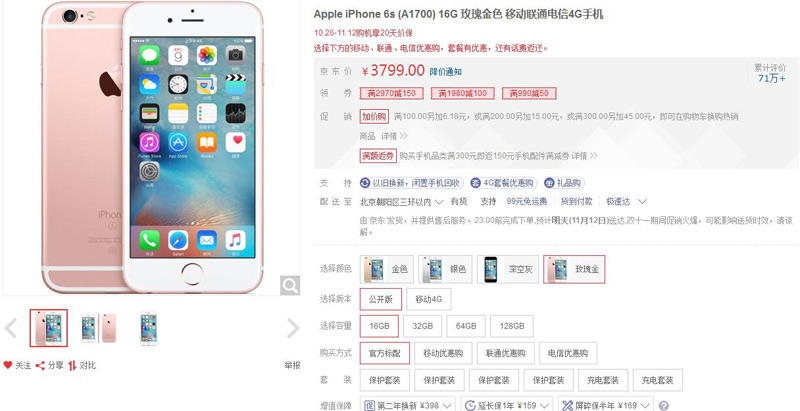800x411 pixels.
Task: Click the heart 关注 favorite icon
Action: [8, 365]
